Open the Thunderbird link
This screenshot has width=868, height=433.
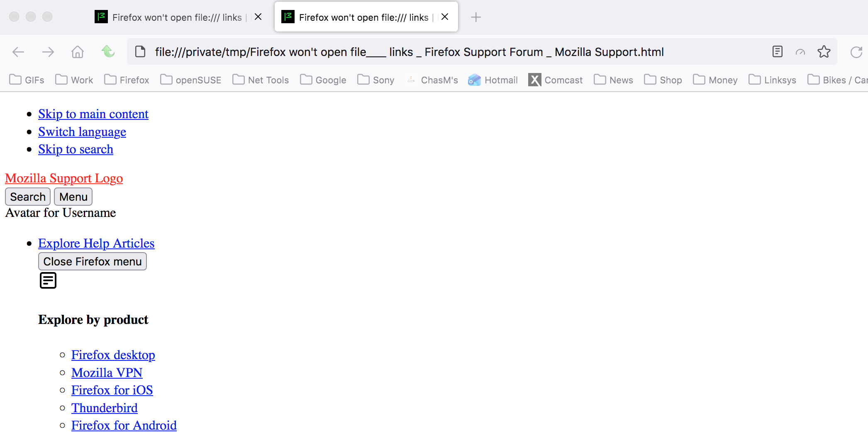[x=105, y=408]
